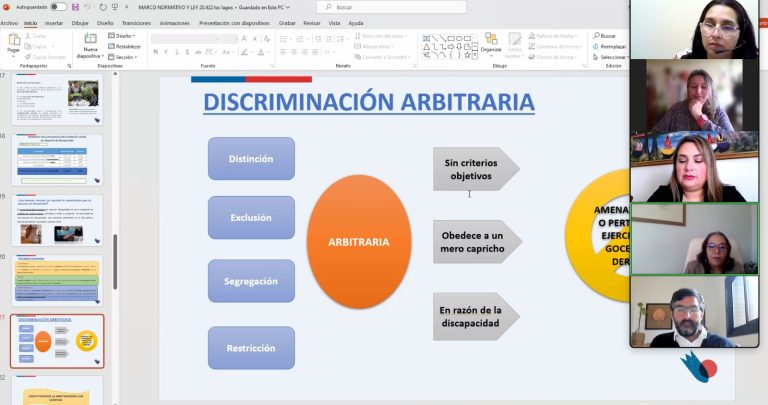Switch to the Transiciones tab
This screenshot has width=768, height=405.
pyautogui.click(x=136, y=23)
